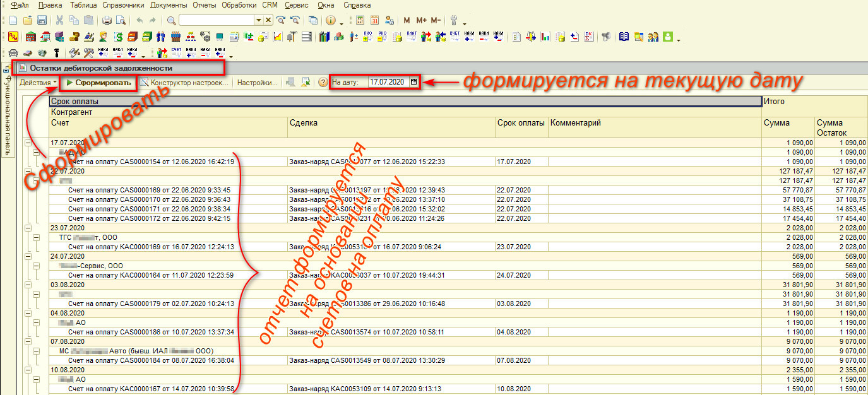Image resolution: width=868 pixels, height=395 pixels.
Task: Open the calendar picker beside date 17.07.2020
Action: click(x=414, y=82)
